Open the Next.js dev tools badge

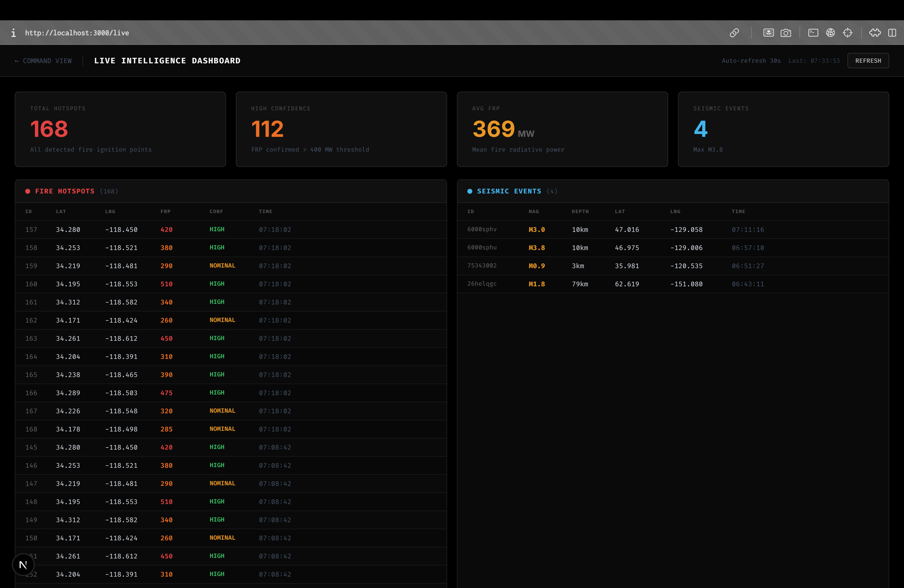click(23, 564)
